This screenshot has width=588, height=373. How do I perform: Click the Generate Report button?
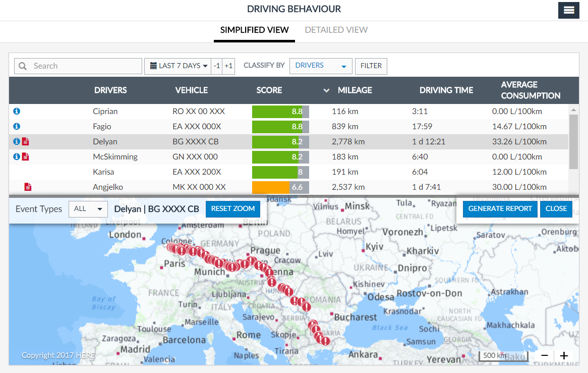point(500,208)
